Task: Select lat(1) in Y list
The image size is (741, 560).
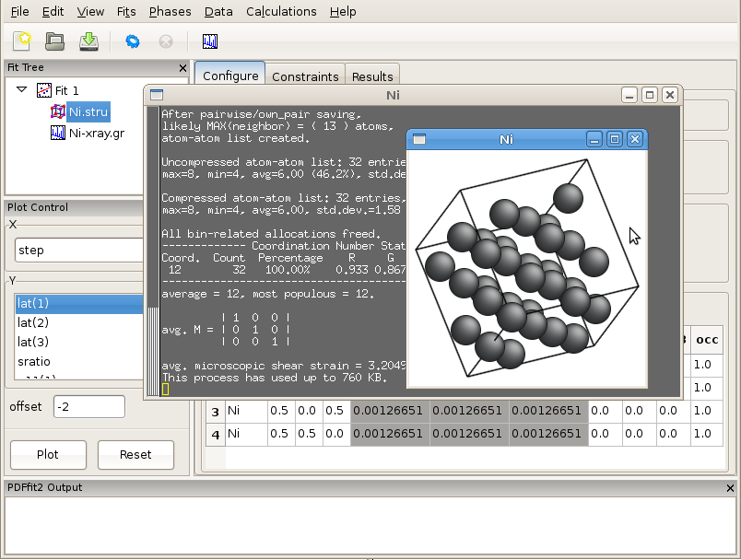Action: 79,304
